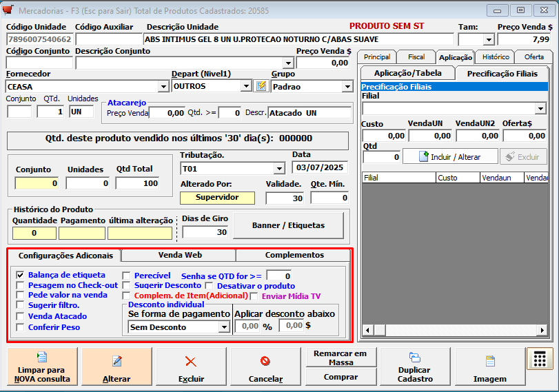
Task: Click the Excluir red X button
Action: pos(191,367)
